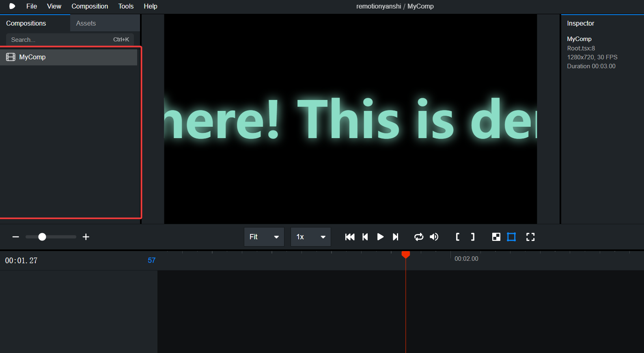Viewport: 644px width, 353px height.
Task: Jump to the beginning of the composition
Action: [349, 237]
